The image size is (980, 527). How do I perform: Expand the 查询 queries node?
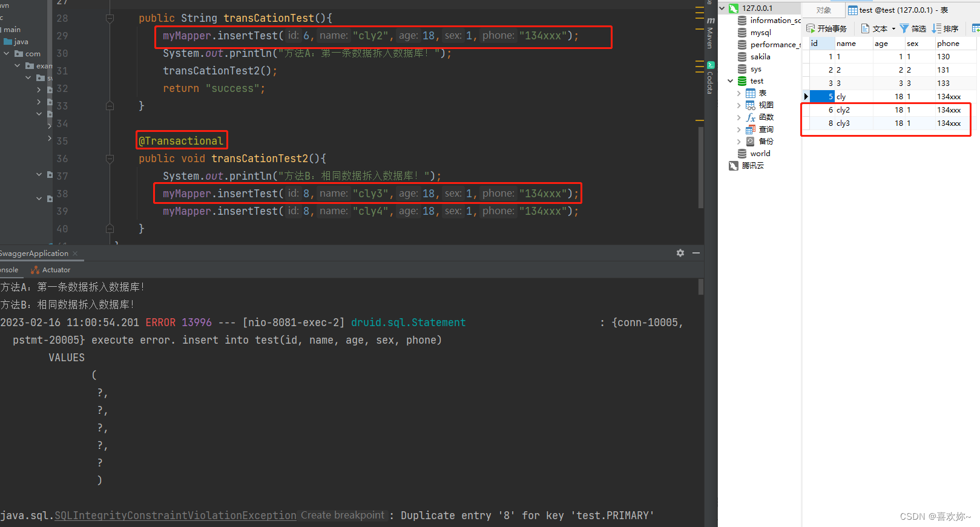pos(739,129)
